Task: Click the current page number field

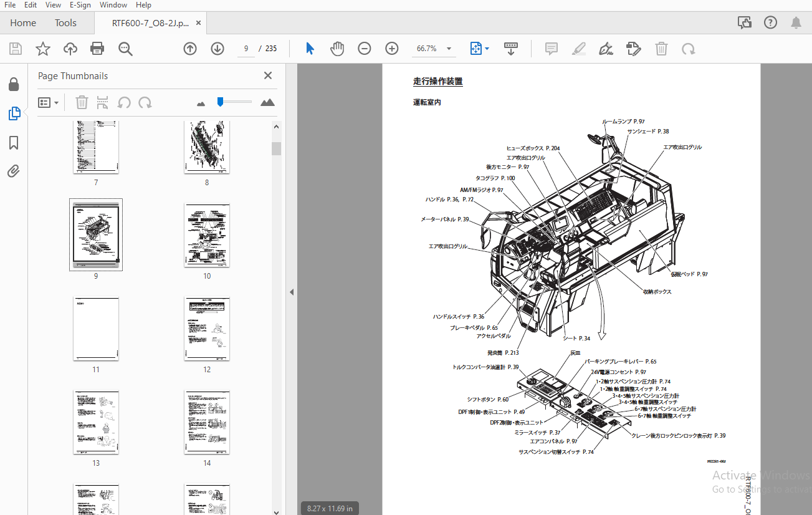Action: point(246,49)
